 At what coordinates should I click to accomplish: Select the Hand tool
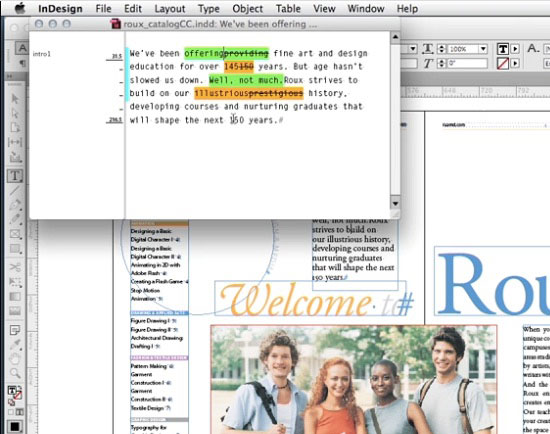[x=15, y=359]
